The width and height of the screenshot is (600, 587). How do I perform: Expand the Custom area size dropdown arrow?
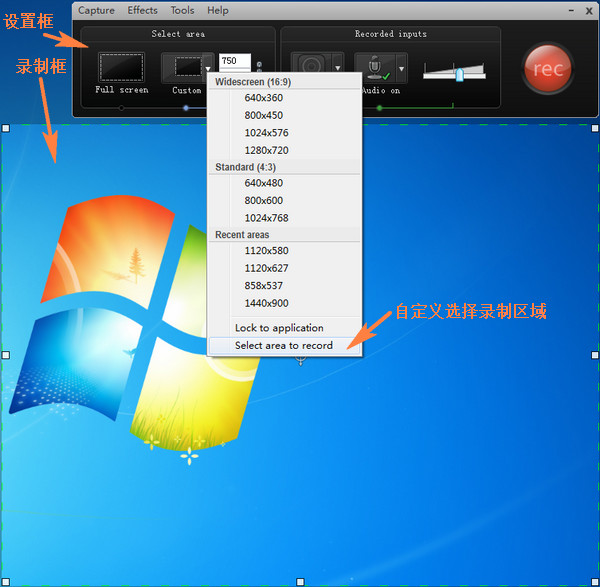click(x=208, y=68)
